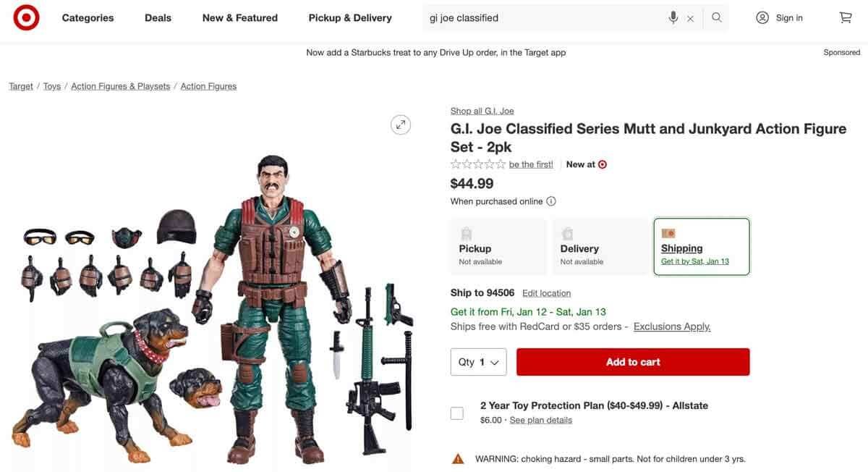Select the Shipping fulfillment option

(x=701, y=246)
